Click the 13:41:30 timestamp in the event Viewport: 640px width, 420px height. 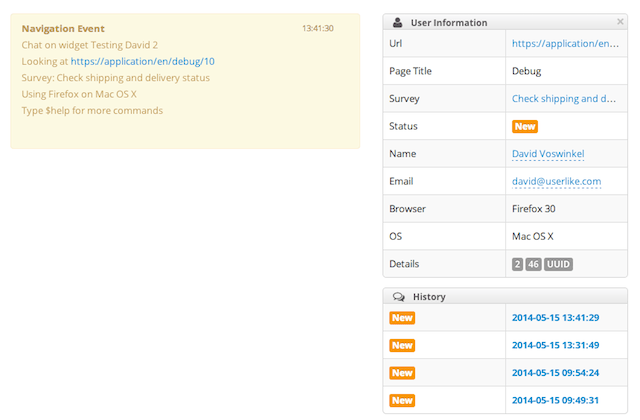click(x=317, y=28)
